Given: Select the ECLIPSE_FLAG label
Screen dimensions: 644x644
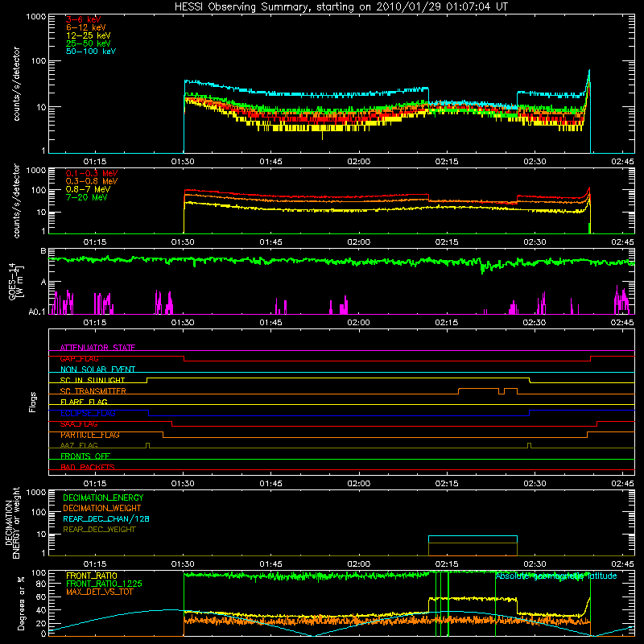Looking at the screenshot, I should (x=88, y=413).
